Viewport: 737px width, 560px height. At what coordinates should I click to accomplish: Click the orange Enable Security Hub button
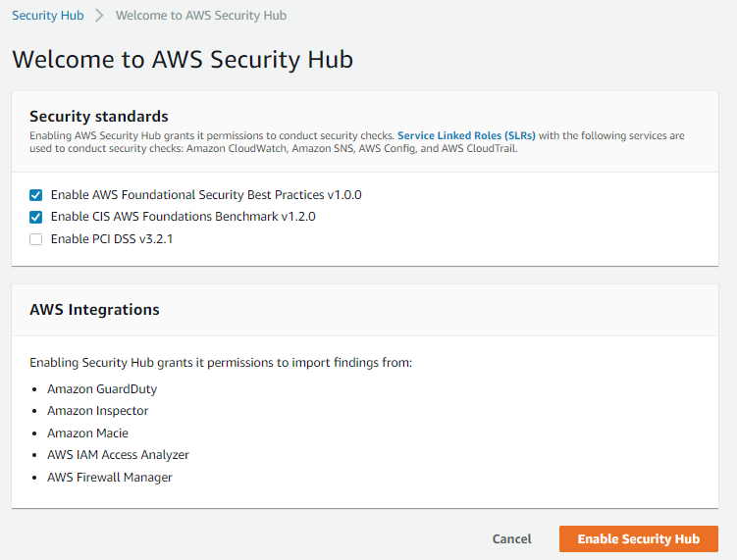pos(638,538)
